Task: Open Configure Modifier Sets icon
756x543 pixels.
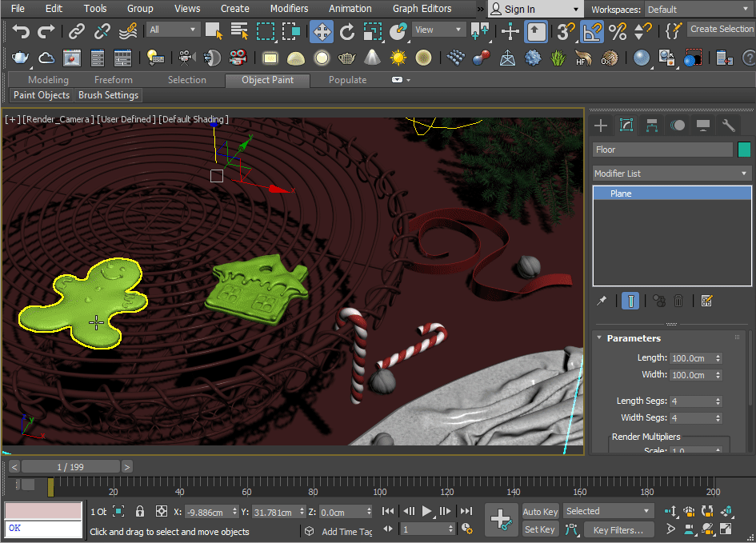Action: coord(706,301)
